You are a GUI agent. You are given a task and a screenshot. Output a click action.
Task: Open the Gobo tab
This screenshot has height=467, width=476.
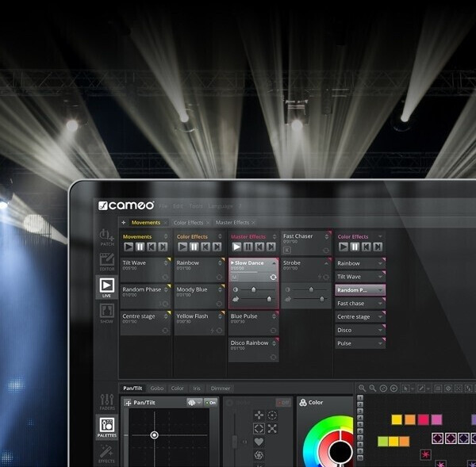point(157,389)
